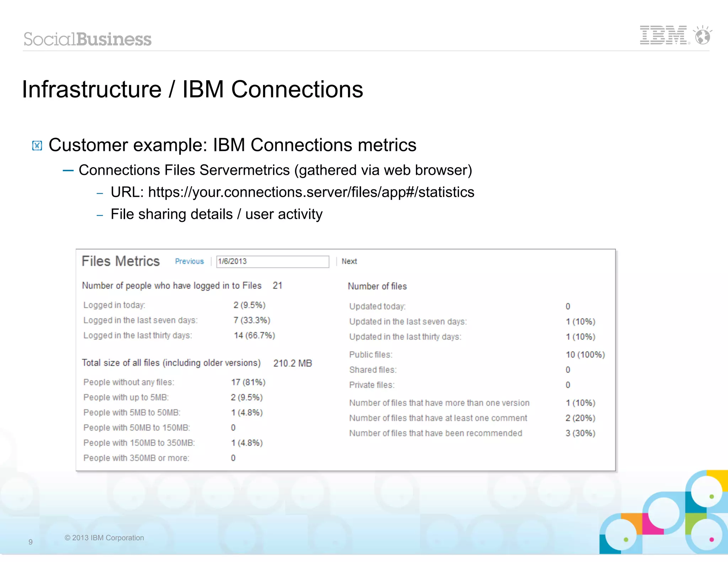The height and width of the screenshot is (562, 728).
Task: Click 'Number of people who have logged in to Files'
Action: pyautogui.click(x=172, y=286)
